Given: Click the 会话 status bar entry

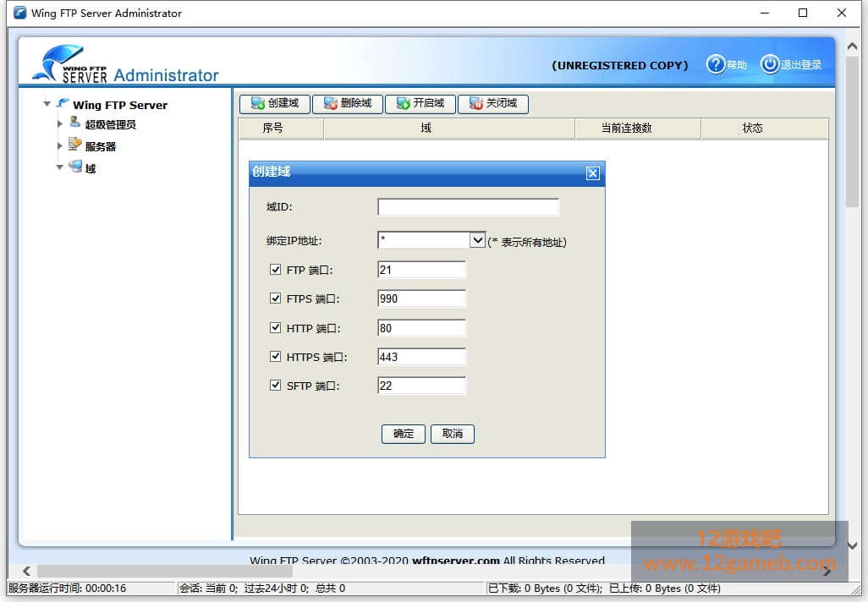Looking at the screenshot, I should pos(262,588).
